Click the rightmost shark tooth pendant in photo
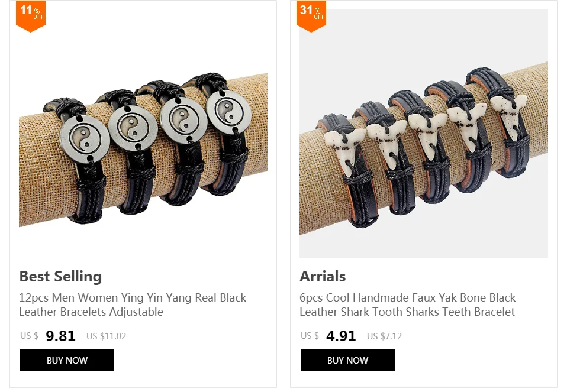The image size is (567, 392). 509,112
